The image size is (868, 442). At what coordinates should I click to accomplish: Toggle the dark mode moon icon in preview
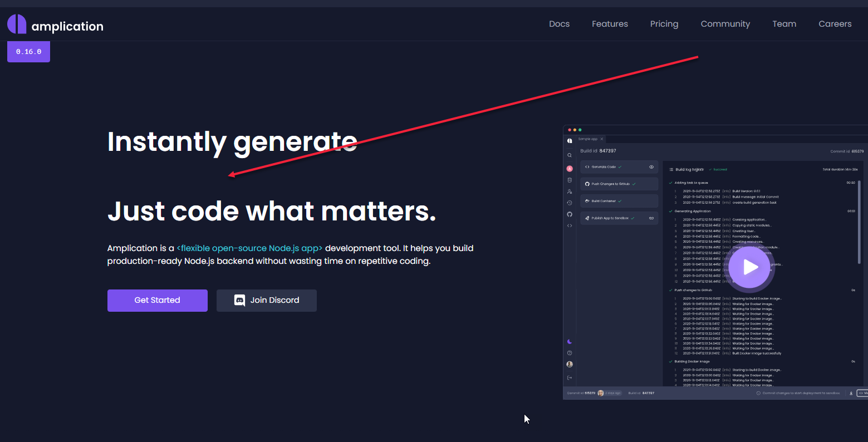click(570, 341)
